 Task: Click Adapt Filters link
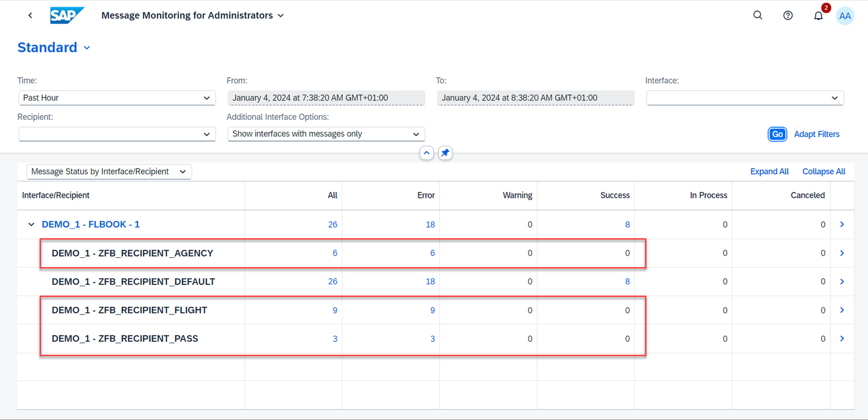[817, 134]
